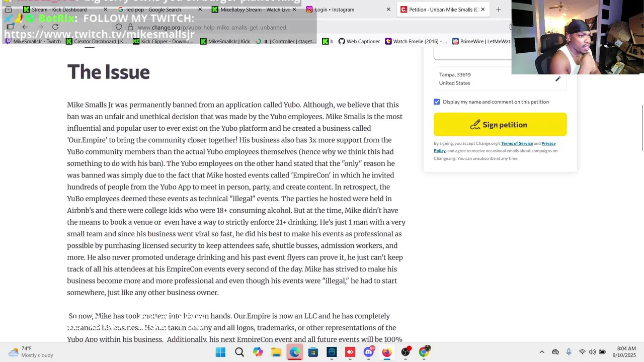Viewport: 644px width, 362px height.
Task: Click the volume speaker icon
Action: (x=592, y=352)
